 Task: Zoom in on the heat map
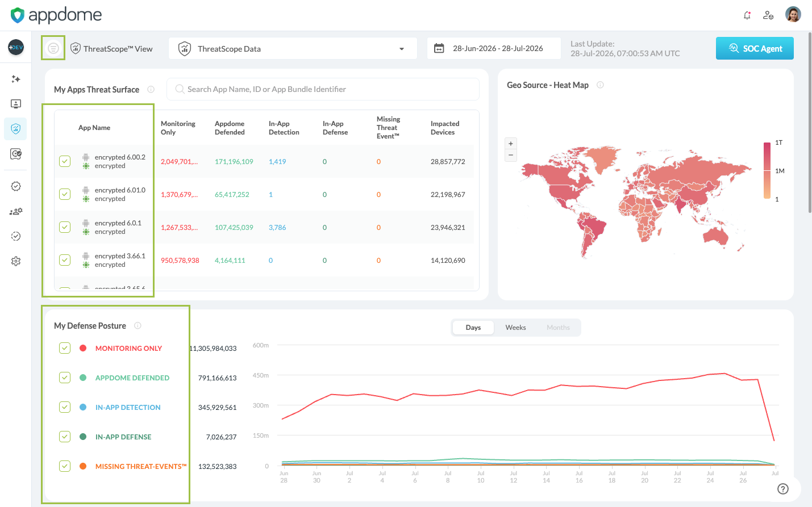511,144
